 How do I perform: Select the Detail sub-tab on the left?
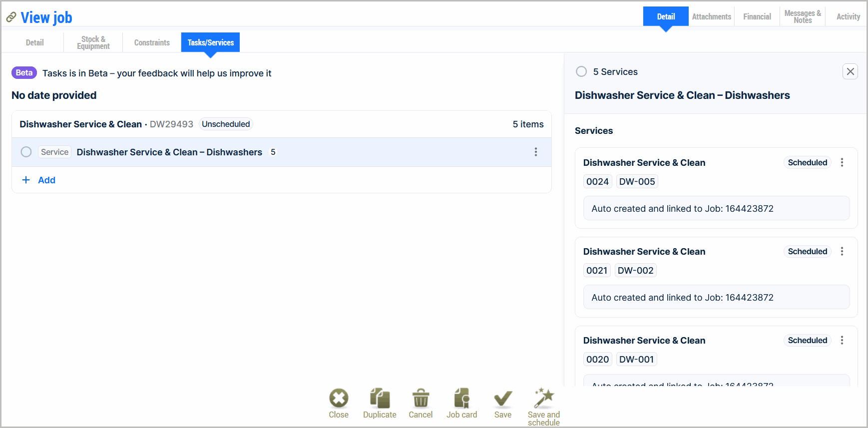(35, 42)
